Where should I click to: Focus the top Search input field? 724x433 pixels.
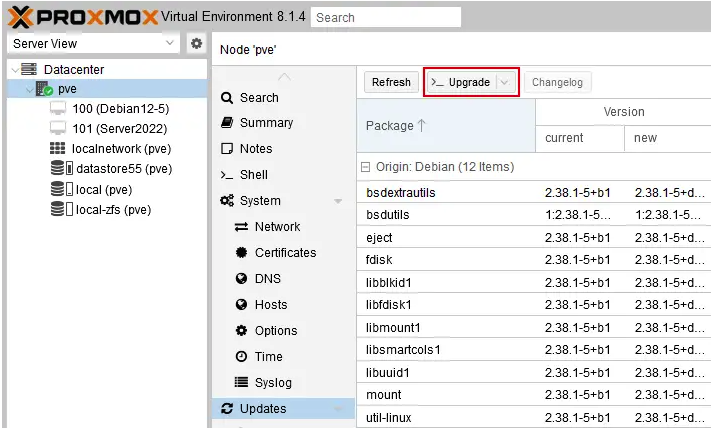pos(385,17)
